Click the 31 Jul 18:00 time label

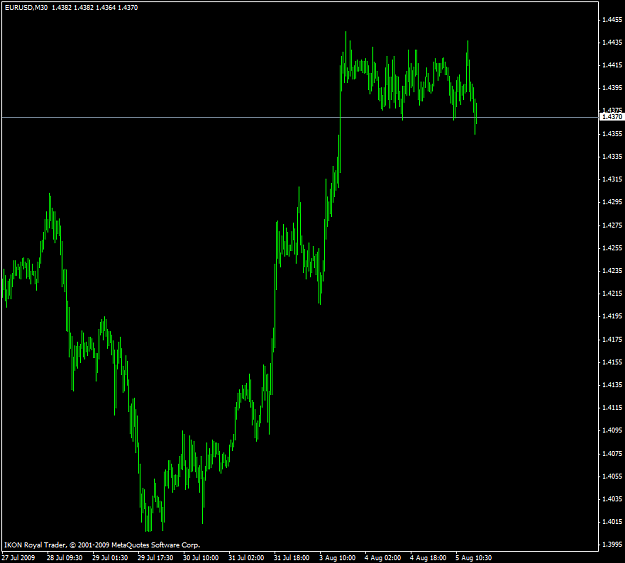point(292,557)
